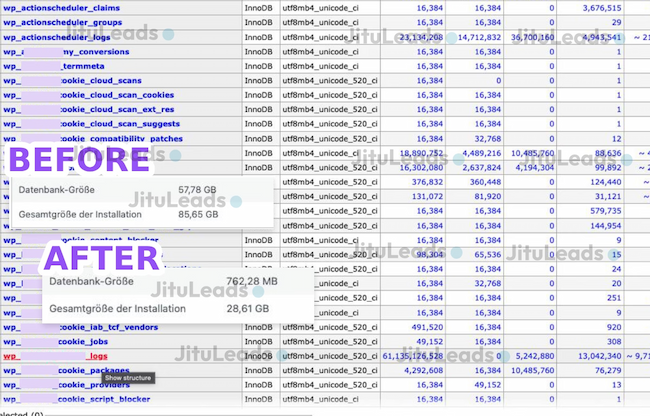650x416 pixels.
Task: Open the cookie_iab_tcf_vendors table
Action: tap(81, 327)
